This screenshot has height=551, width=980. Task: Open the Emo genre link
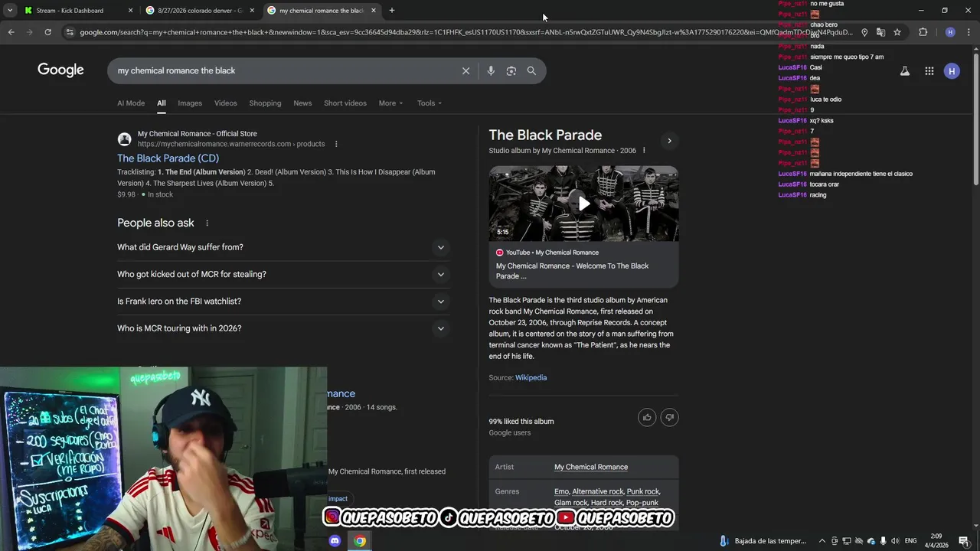point(561,491)
